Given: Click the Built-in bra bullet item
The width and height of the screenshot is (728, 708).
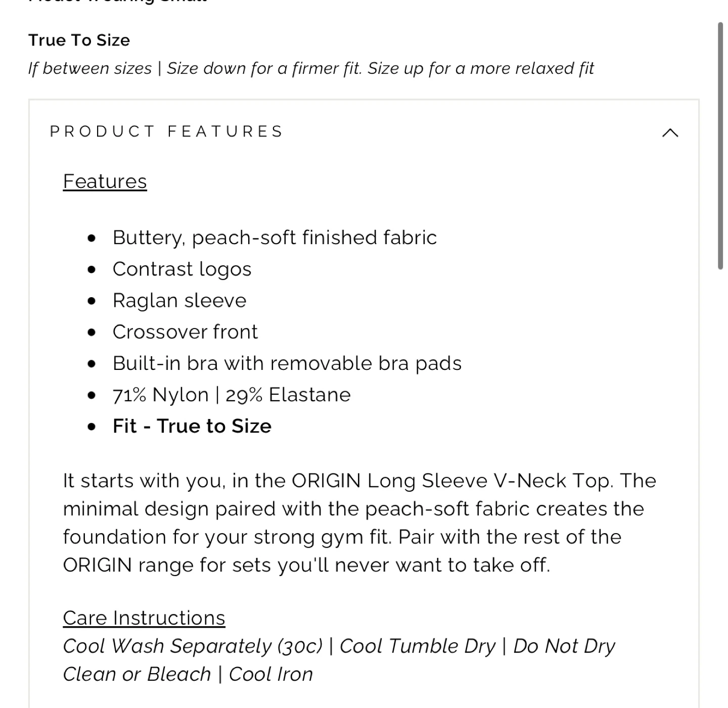Looking at the screenshot, I should click(x=287, y=363).
